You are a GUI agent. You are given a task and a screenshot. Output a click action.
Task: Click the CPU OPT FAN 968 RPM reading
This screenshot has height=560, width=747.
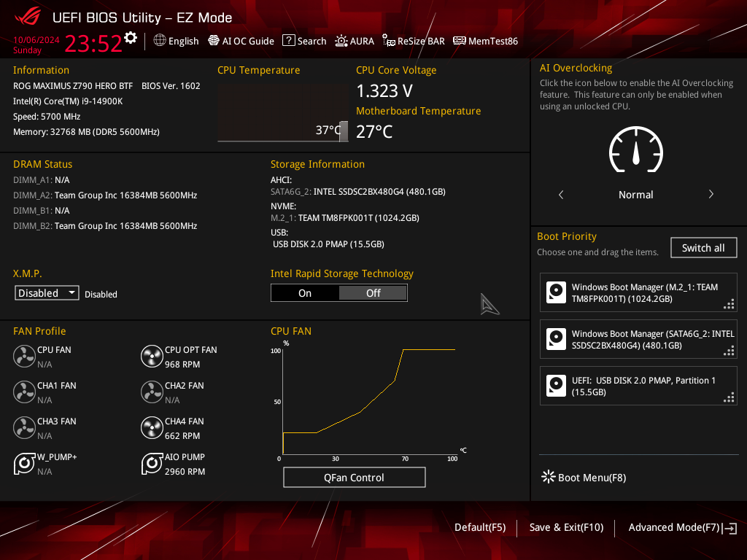click(x=182, y=365)
